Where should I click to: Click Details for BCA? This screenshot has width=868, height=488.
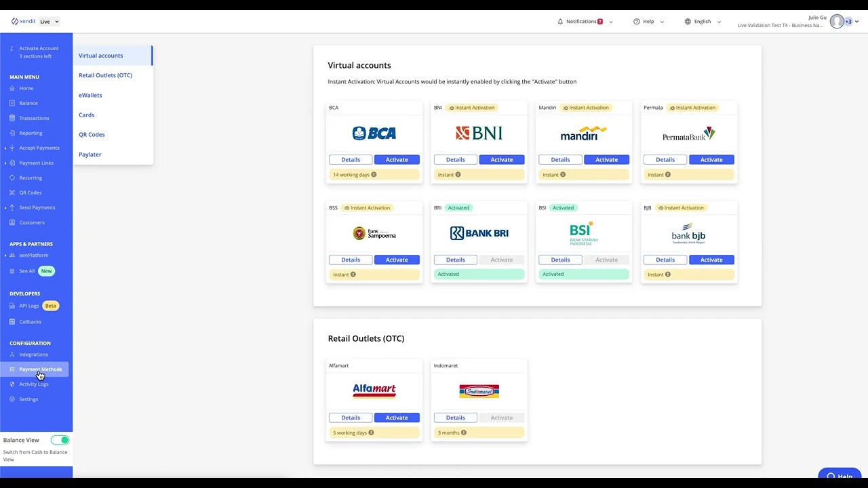click(351, 159)
